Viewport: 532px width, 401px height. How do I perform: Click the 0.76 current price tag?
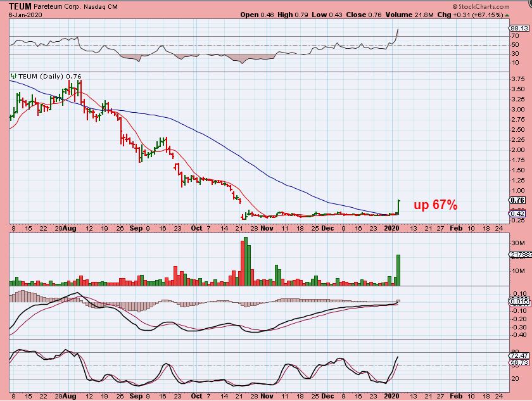pyautogui.click(x=518, y=200)
